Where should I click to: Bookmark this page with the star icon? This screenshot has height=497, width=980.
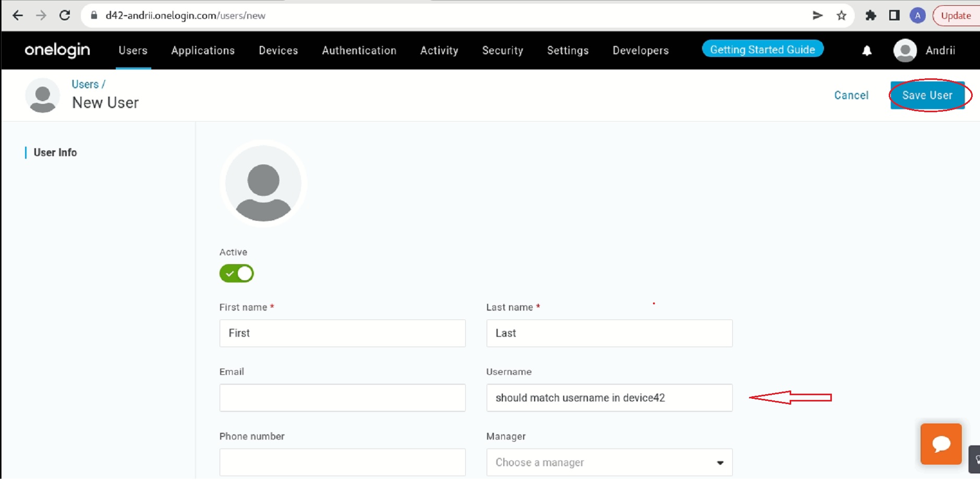point(841,16)
